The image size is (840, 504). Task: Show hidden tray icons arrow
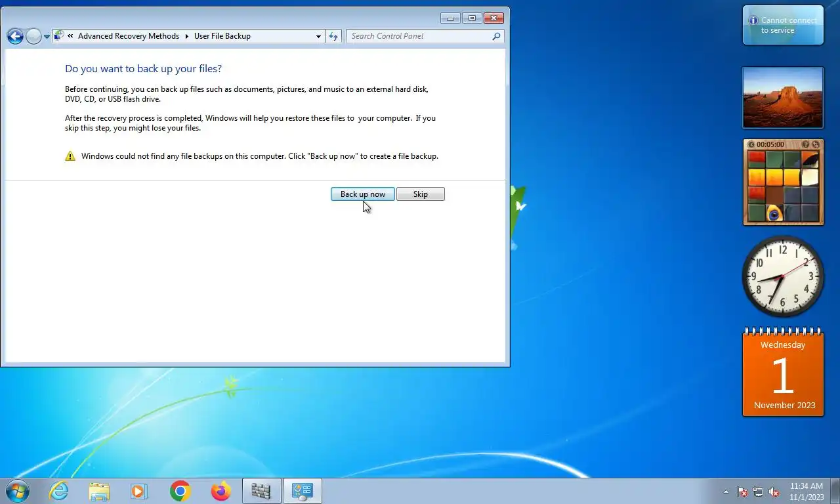(726, 492)
